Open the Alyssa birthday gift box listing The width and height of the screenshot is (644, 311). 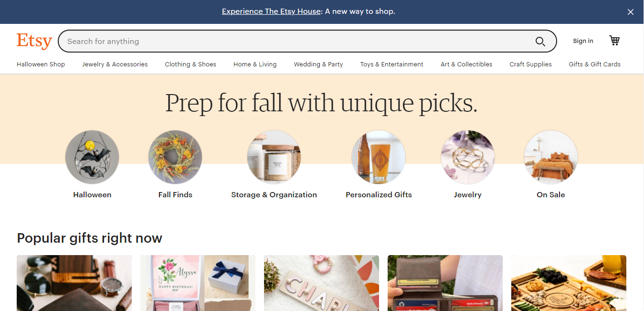(197, 283)
